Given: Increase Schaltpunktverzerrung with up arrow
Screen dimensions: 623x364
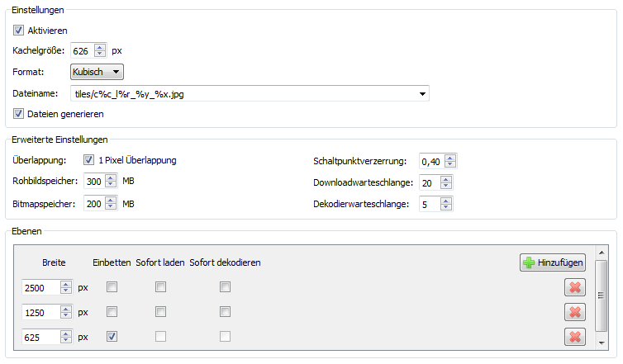Looking at the screenshot, I should point(449,157).
